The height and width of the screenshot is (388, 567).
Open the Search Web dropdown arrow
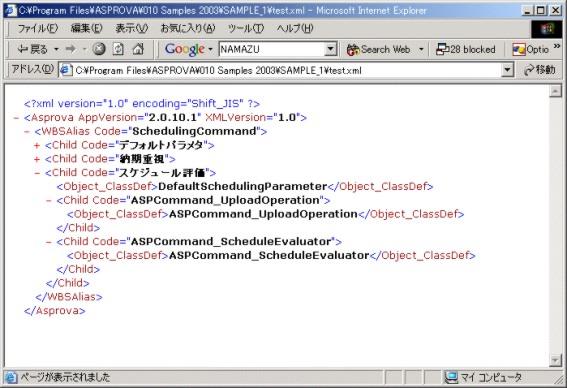pos(421,49)
